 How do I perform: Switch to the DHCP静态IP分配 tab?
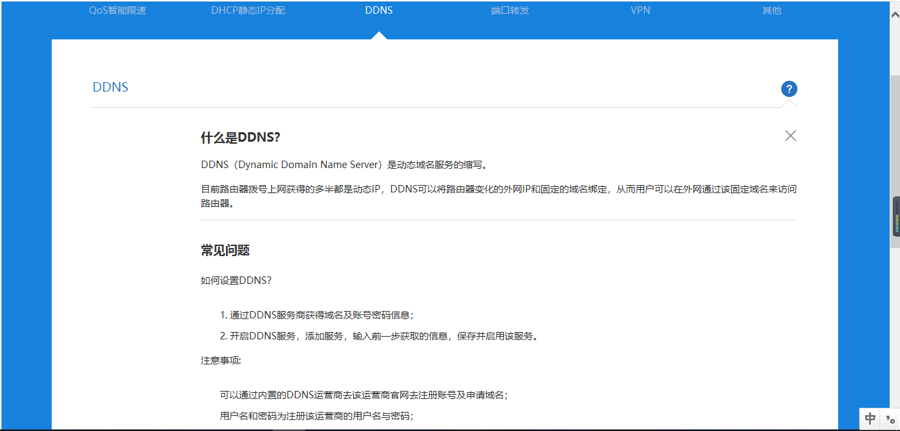pyautogui.click(x=248, y=10)
